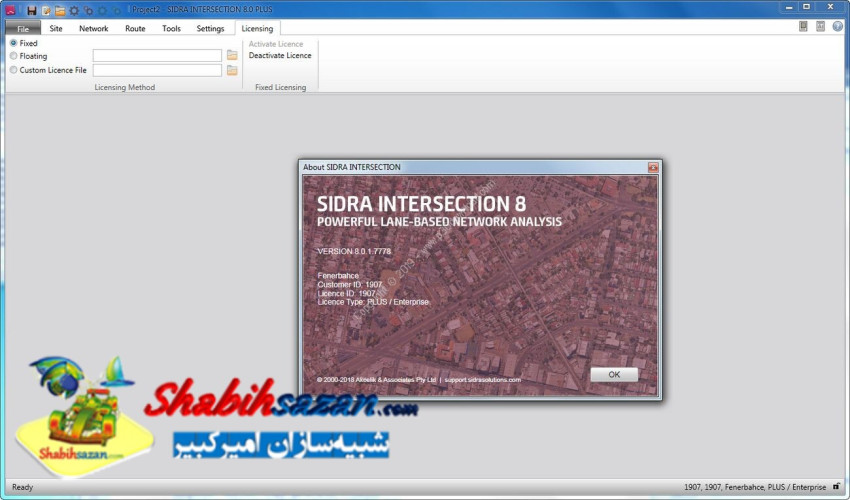Click the status bar licence info text
This screenshot has width=850, height=500.
pyautogui.click(x=755, y=487)
